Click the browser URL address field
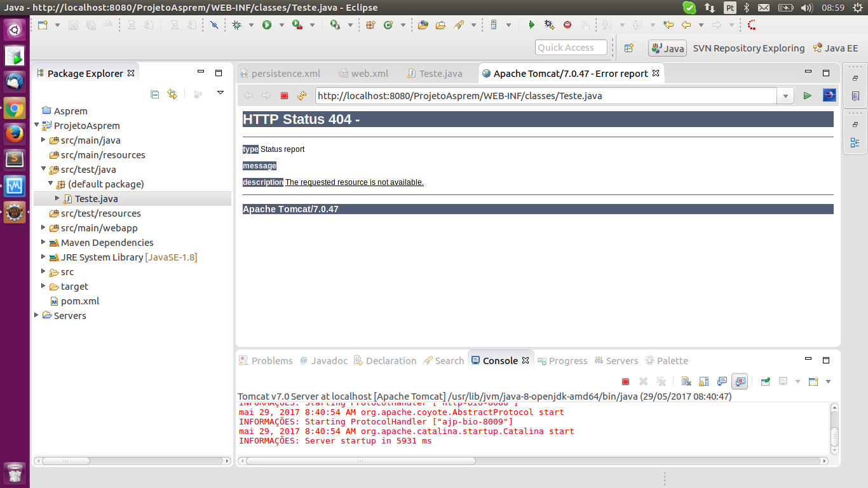Image resolution: width=868 pixels, height=488 pixels. coord(546,96)
